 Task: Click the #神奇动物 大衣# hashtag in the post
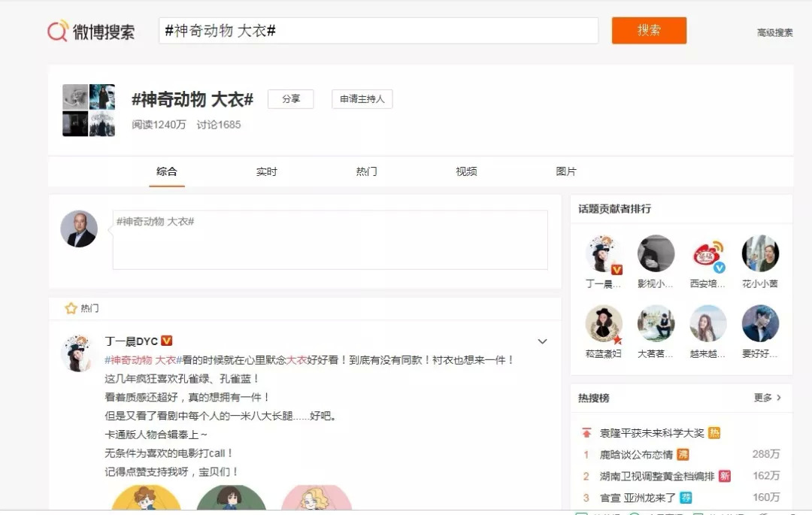(144, 359)
